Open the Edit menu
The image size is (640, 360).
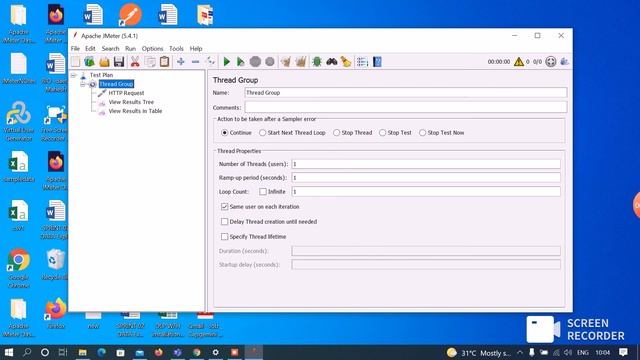coord(90,49)
